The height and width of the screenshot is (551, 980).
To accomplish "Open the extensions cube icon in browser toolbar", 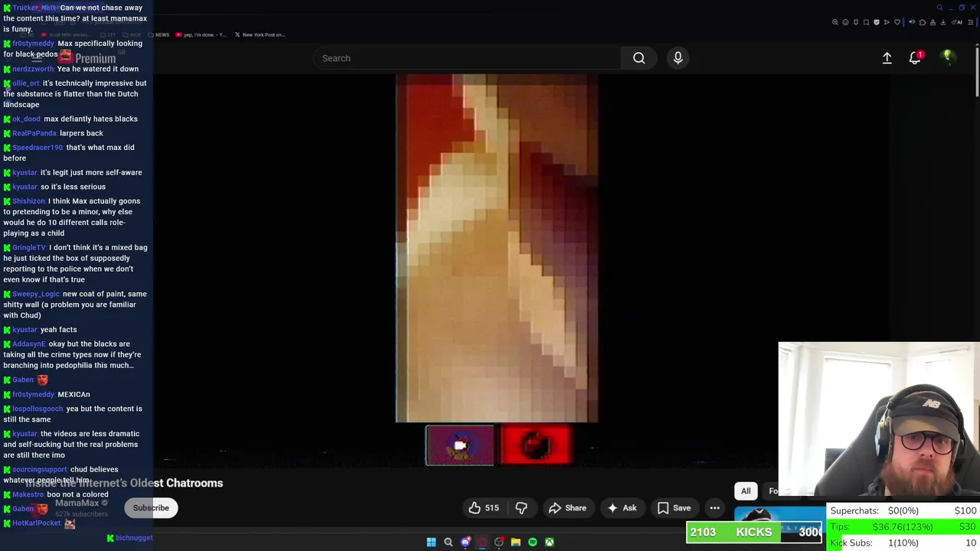I will click(x=923, y=22).
